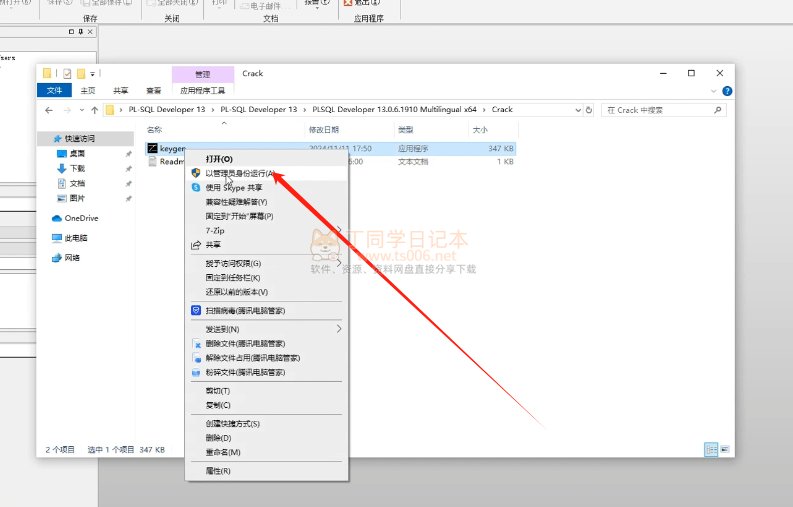The height and width of the screenshot is (507, 793).
Task: Sort by Name (名称) column header
Action: (x=225, y=130)
